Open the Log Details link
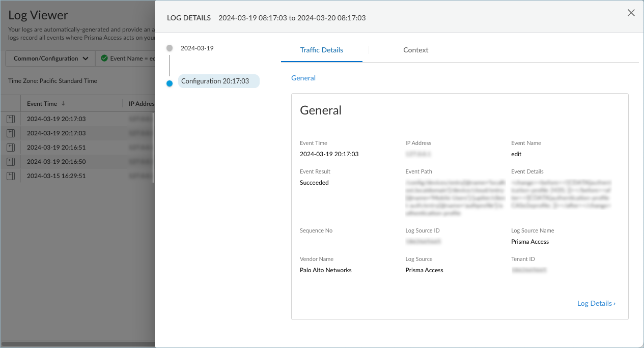This screenshot has width=644, height=348. point(596,303)
